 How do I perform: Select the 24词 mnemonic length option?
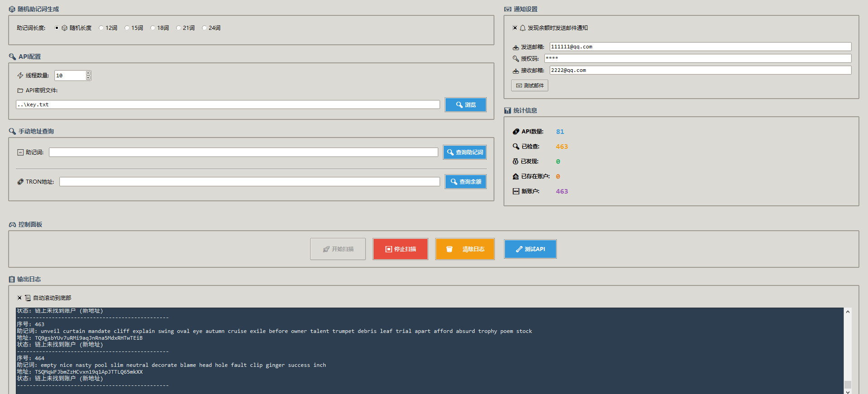click(x=204, y=28)
